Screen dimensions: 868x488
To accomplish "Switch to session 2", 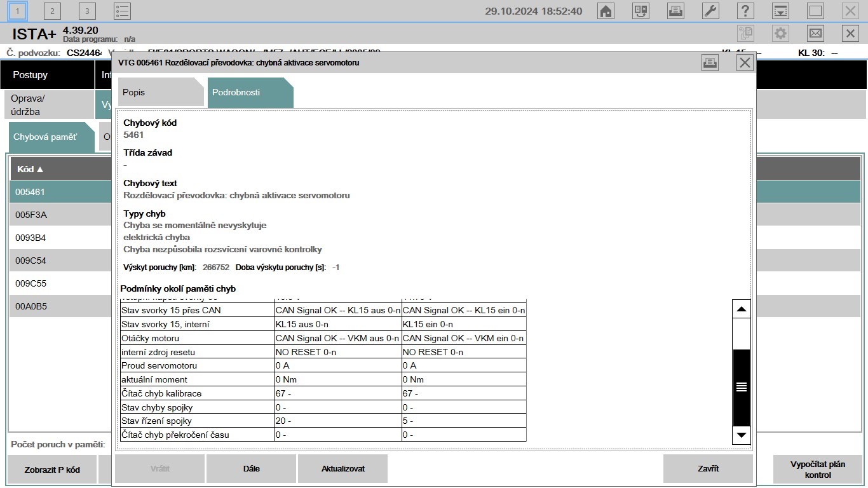I will (x=52, y=11).
